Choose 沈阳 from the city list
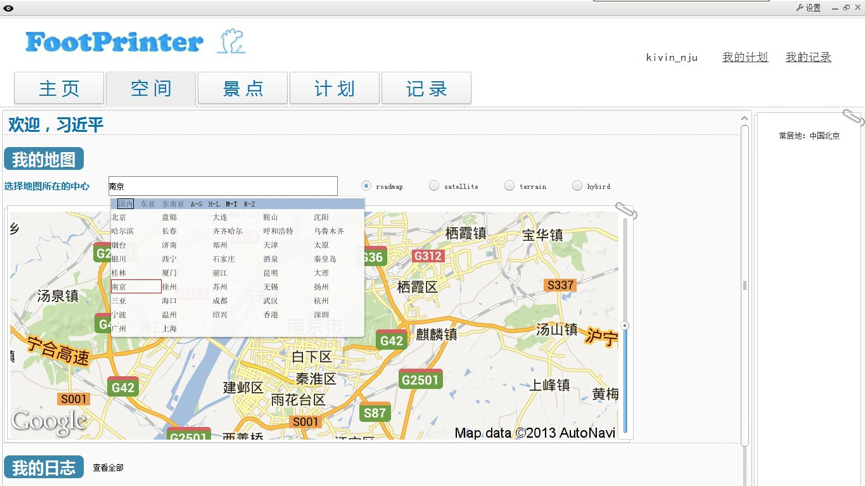This screenshot has width=865, height=486. [x=321, y=217]
